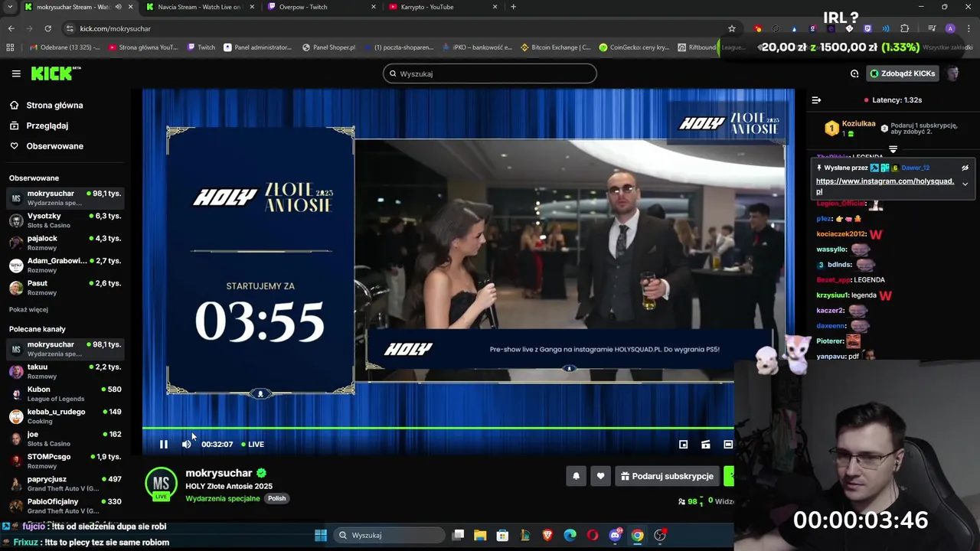The height and width of the screenshot is (551, 980).
Task: Open recommended channel PabloOficjalny
Action: click(x=65, y=506)
